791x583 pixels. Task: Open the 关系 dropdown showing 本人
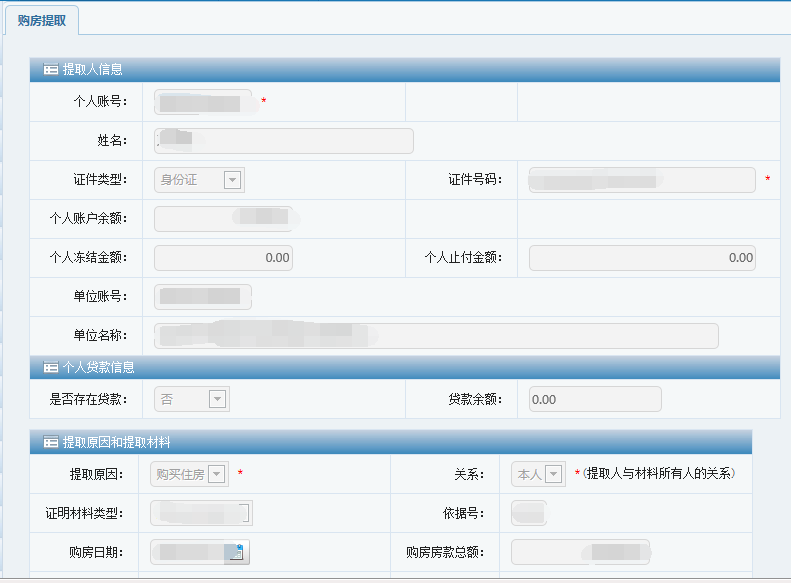tap(538, 474)
